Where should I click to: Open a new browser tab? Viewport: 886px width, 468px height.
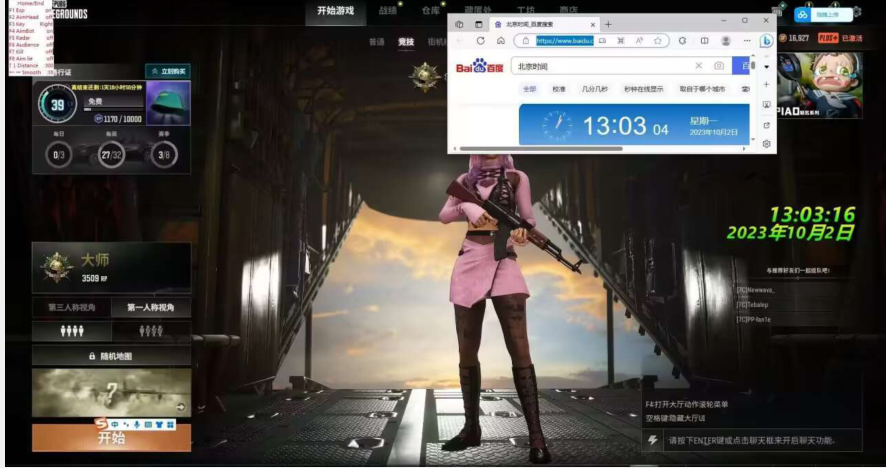(x=608, y=24)
